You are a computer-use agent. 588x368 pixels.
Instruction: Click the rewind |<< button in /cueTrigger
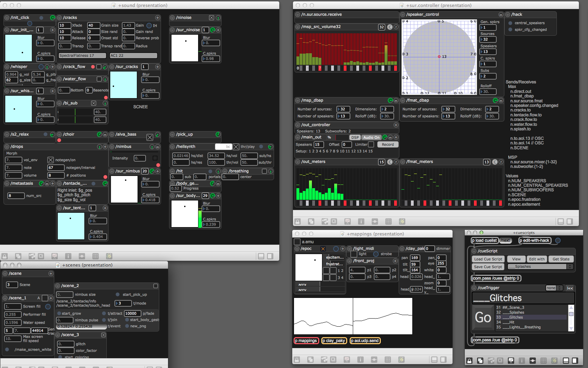(x=570, y=288)
